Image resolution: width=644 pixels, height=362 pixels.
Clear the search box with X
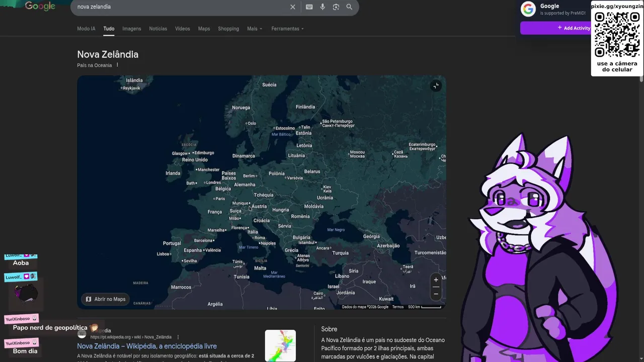tap(293, 7)
